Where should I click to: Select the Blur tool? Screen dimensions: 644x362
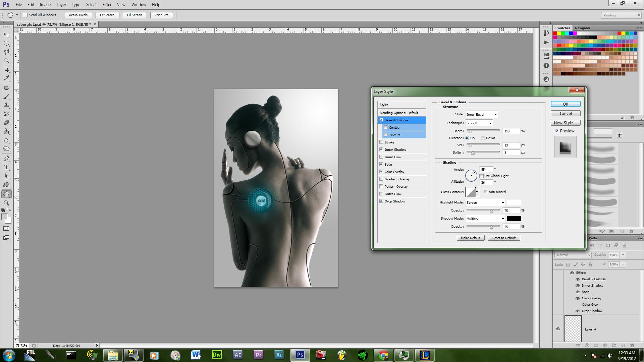(6, 140)
